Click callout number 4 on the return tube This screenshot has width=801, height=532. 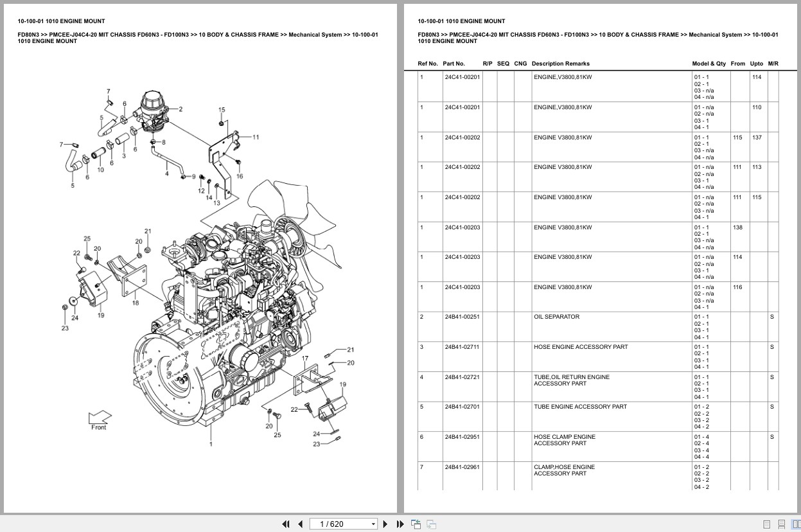coord(166,173)
